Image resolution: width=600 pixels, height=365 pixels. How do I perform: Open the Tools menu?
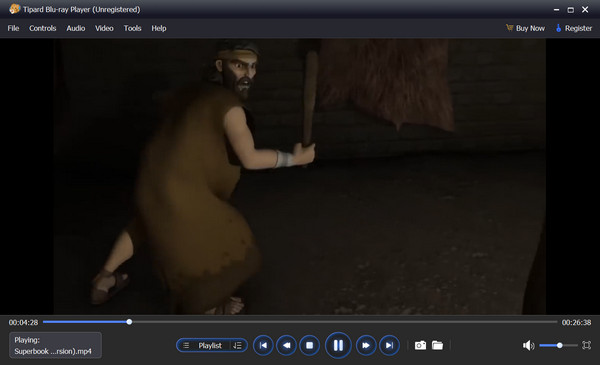click(x=132, y=28)
